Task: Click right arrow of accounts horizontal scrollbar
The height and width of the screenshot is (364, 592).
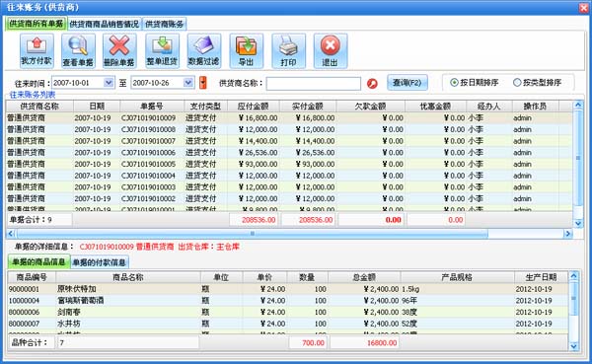Action: coord(567,234)
